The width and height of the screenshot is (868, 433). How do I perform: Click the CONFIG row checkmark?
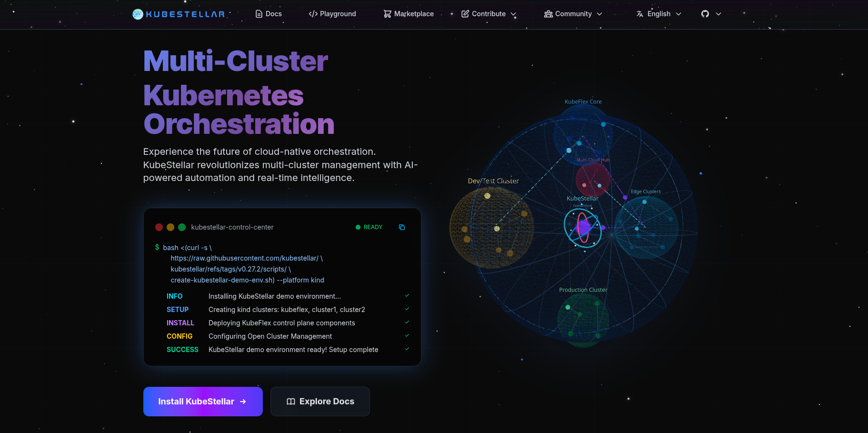[x=407, y=336]
